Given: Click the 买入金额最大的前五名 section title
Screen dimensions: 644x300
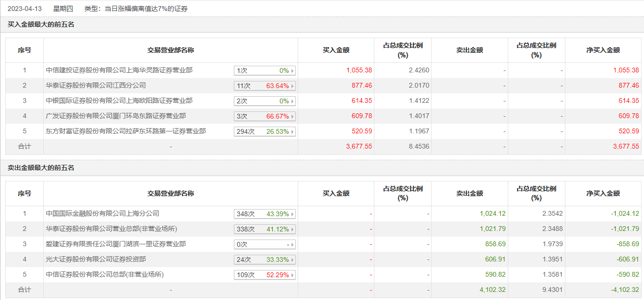Looking at the screenshot, I should click(x=41, y=24).
